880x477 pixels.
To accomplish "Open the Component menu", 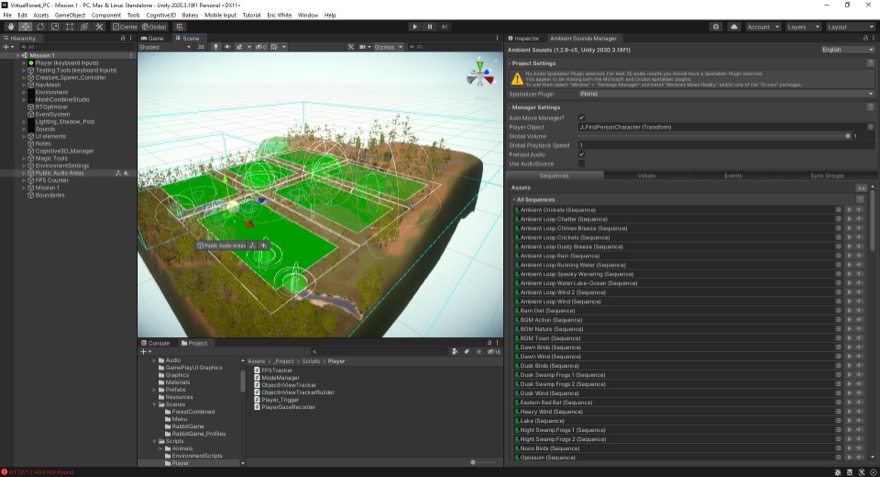I will (x=106, y=15).
